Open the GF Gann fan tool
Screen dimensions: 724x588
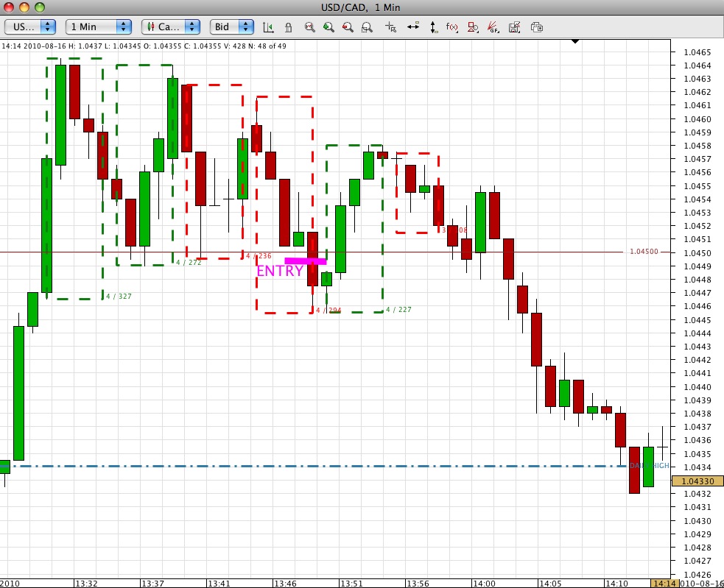tap(493, 27)
